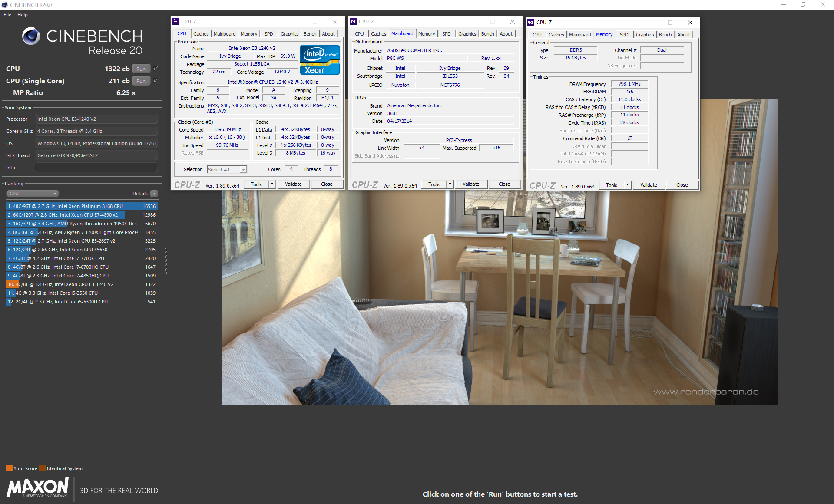834x504 pixels.
Task: Click Validate in Memory CPU-Z window
Action: [x=649, y=185]
